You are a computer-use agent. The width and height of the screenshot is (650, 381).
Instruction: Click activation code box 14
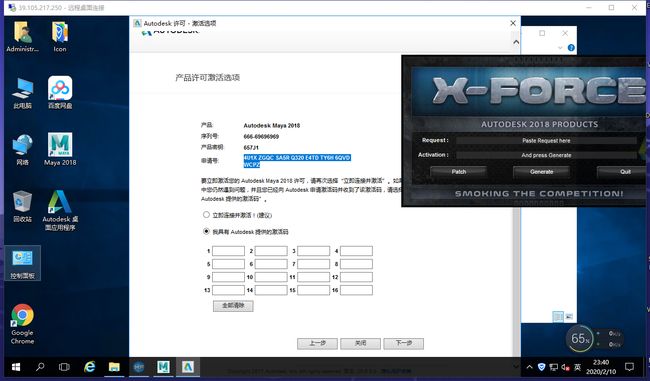coord(271,290)
